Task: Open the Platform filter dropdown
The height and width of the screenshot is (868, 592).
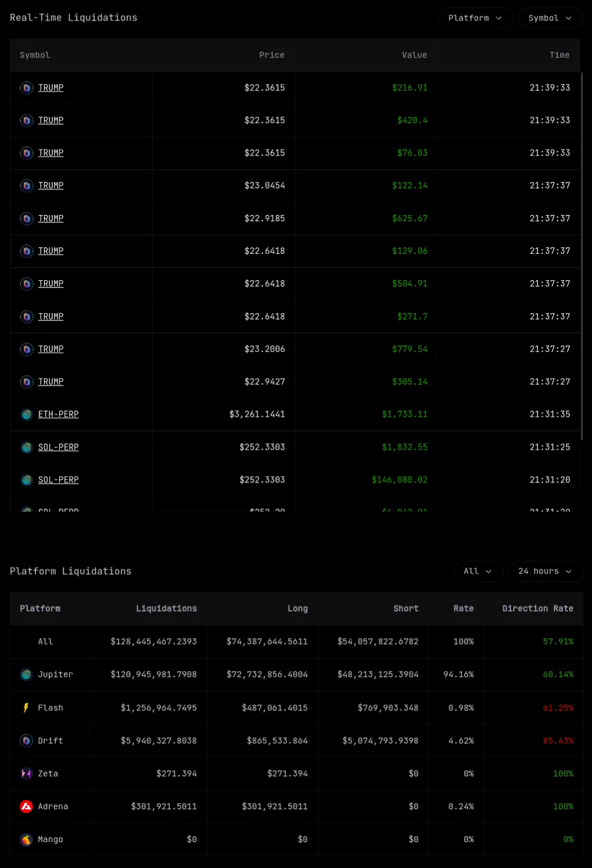Action: coord(475,18)
